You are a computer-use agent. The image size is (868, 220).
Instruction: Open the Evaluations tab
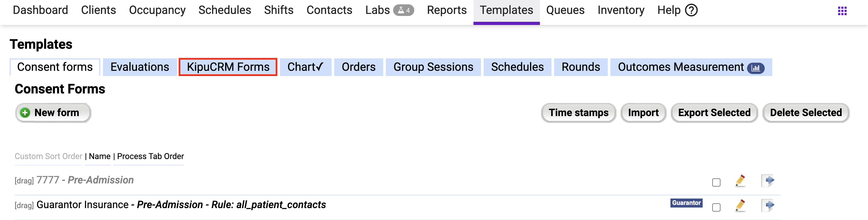click(x=140, y=67)
